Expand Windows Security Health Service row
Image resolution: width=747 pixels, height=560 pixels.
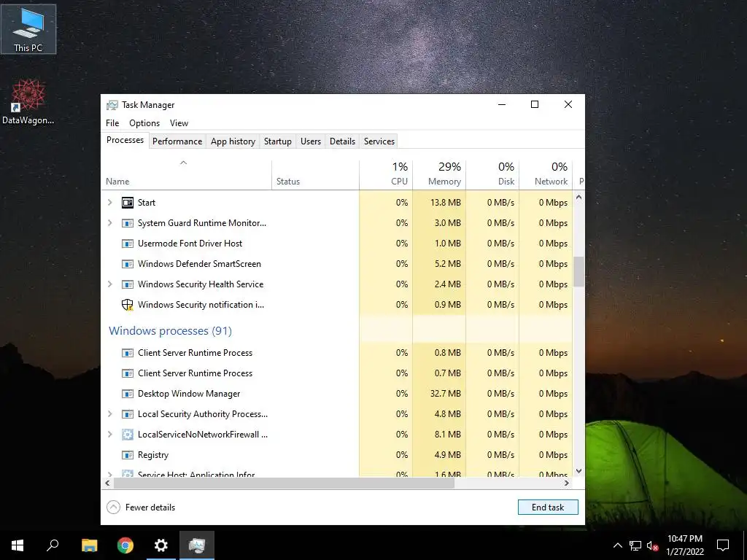coord(110,284)
